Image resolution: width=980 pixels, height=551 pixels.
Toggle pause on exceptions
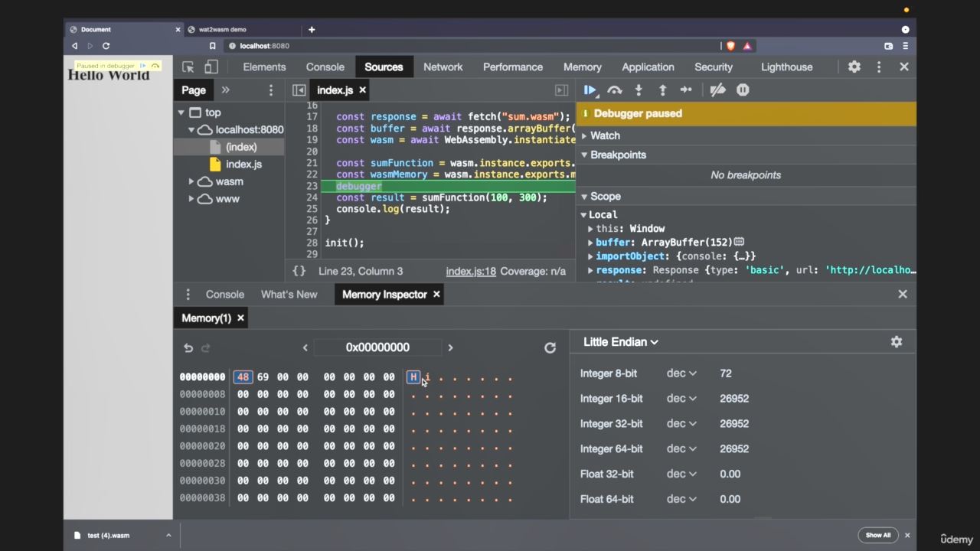point(743,90)
